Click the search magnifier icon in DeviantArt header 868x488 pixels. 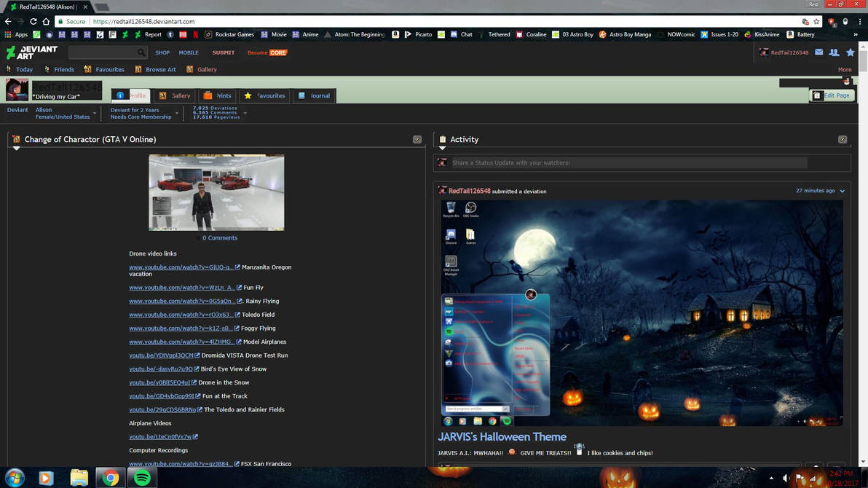[x=141, y=52]
